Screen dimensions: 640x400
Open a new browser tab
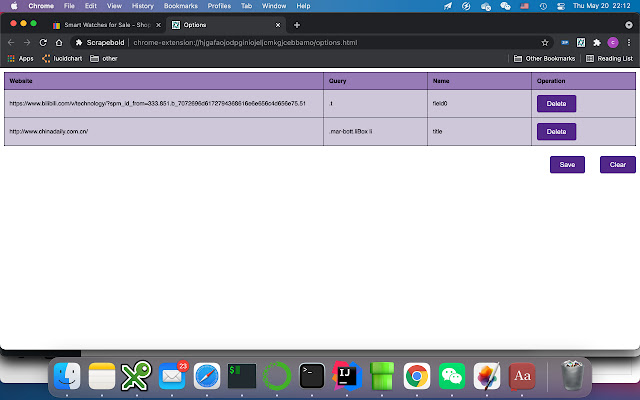point(297,24)
